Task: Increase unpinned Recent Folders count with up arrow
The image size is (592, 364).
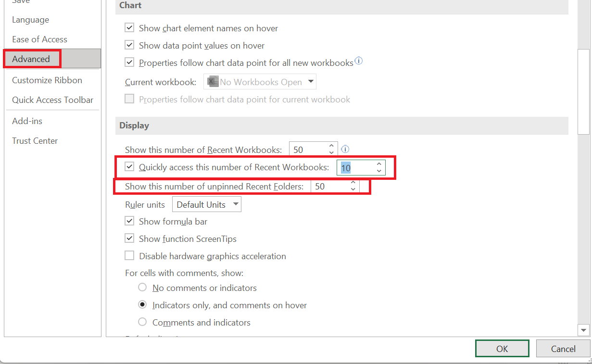Action: click(x=353, y=183)
